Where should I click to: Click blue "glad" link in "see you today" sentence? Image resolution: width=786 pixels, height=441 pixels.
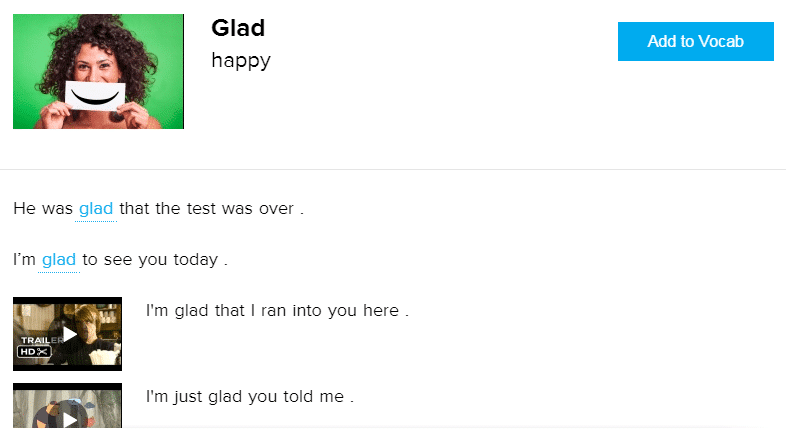59,260
